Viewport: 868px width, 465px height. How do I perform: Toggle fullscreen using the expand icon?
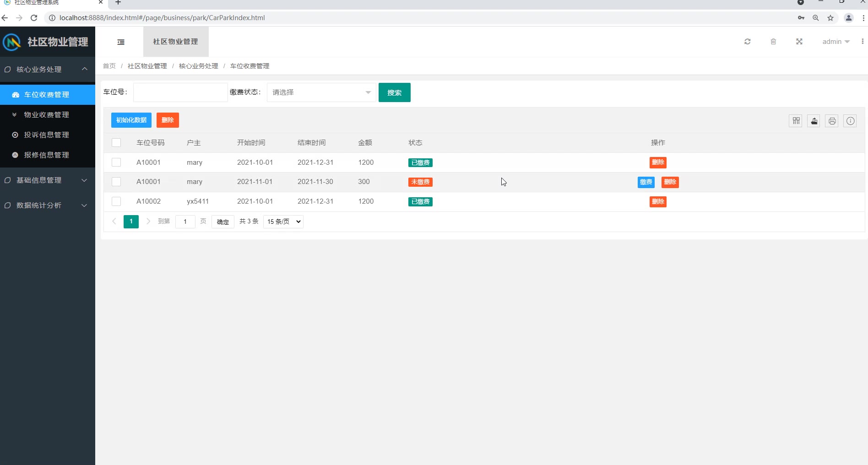click(799, 42)
